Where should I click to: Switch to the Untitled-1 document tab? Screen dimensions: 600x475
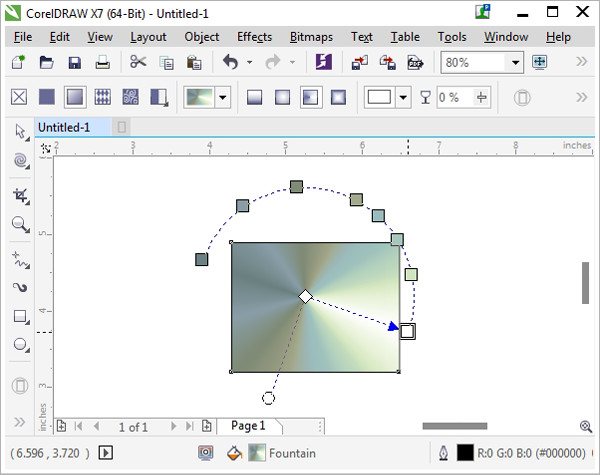click(73, 127)
